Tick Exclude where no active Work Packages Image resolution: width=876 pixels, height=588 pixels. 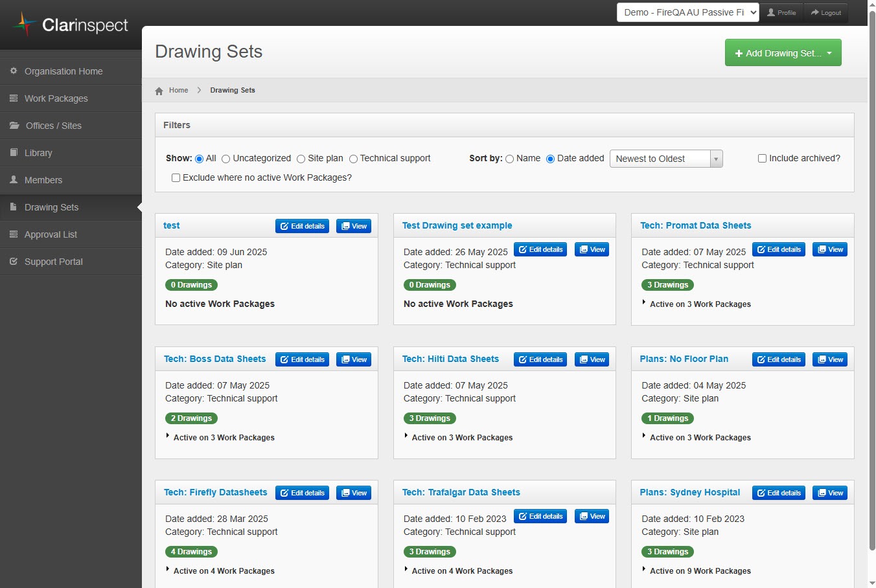point(176,178)
